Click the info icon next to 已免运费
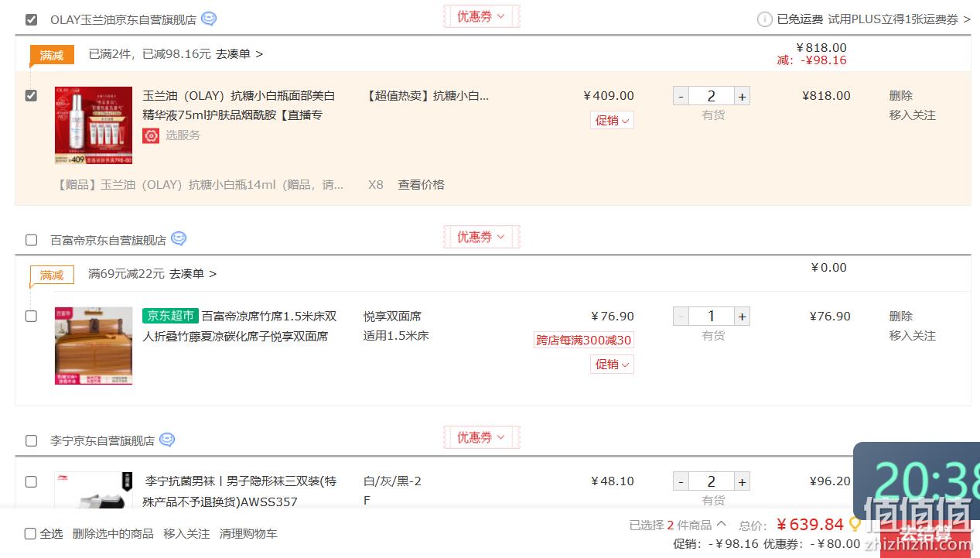 click(x=764, y=19)
